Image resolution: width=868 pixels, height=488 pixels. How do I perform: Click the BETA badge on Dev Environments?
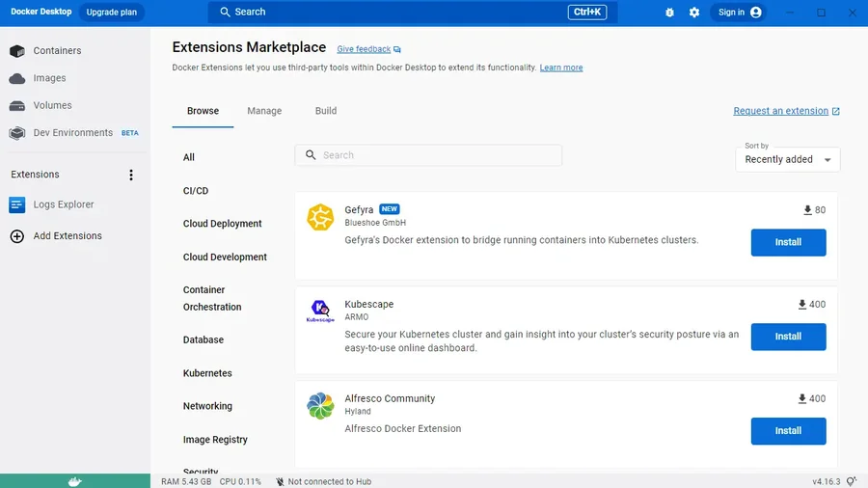click(130, 133)
